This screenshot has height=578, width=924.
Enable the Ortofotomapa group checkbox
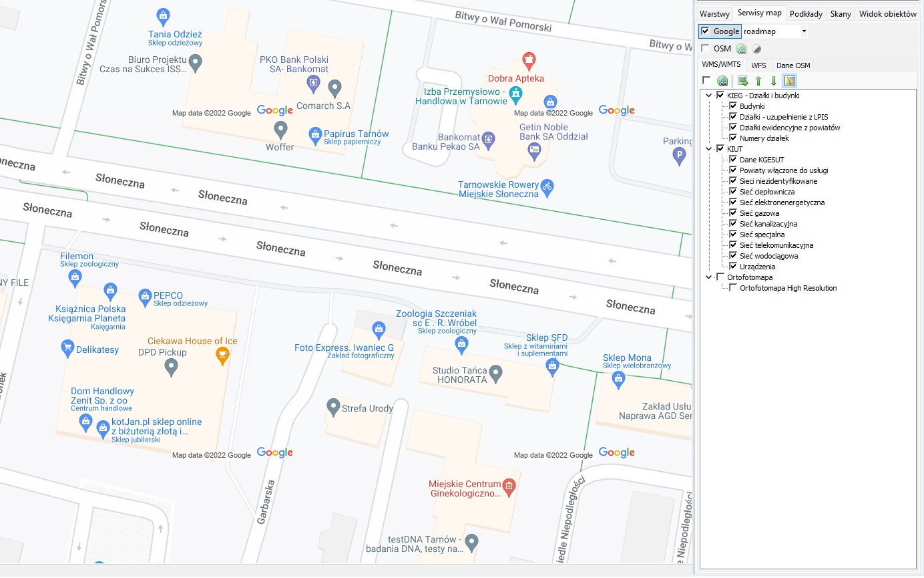(720, 277)
